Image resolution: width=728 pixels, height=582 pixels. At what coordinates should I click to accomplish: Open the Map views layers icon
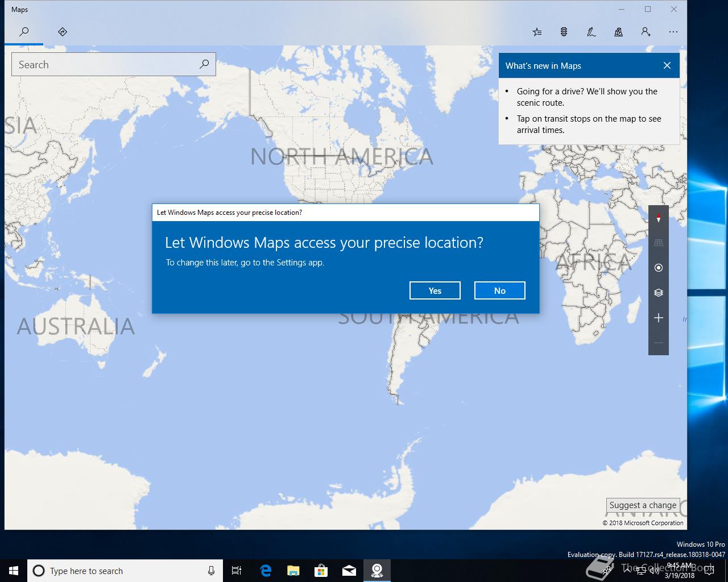pyautogui.click(x=659, y=293)
